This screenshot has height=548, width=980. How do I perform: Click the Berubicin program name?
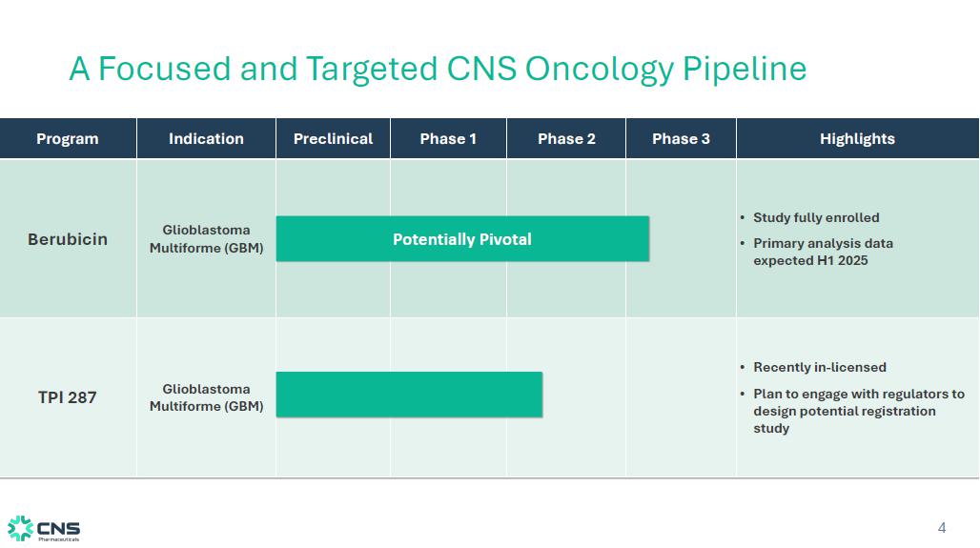click(68, 239)
